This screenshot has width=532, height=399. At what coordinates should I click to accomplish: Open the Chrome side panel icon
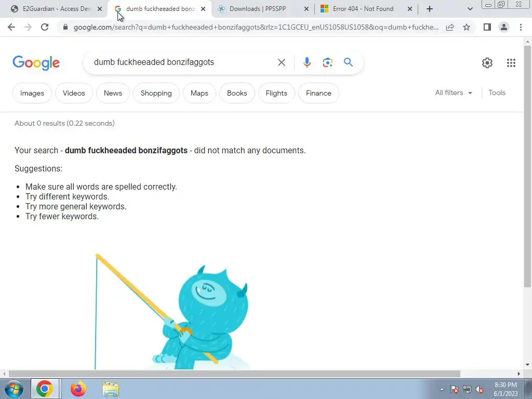click(487, 27)
